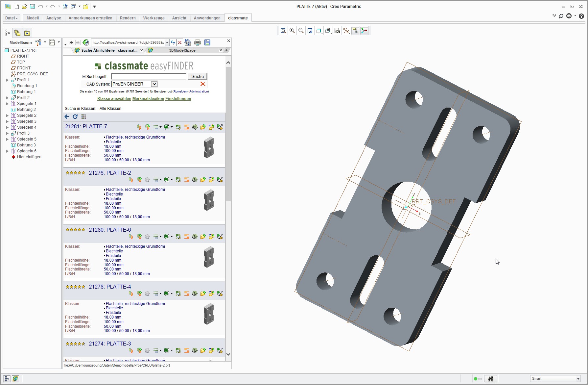Click the Refit view icon in graphics toolbar

coord(283,31)
